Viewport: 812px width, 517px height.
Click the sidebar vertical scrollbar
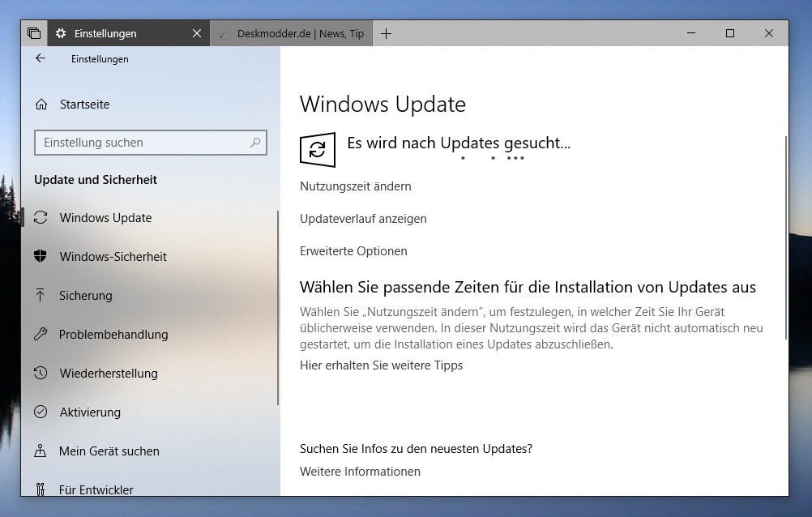pos(278,308)
